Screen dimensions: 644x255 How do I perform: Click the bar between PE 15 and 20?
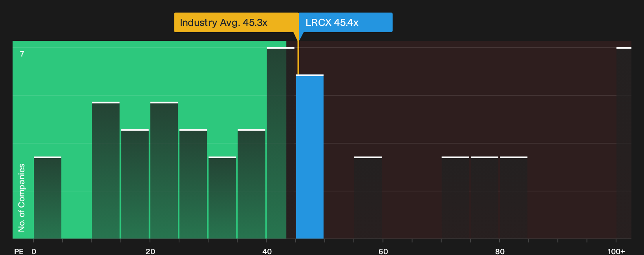(x=135, y=184)
